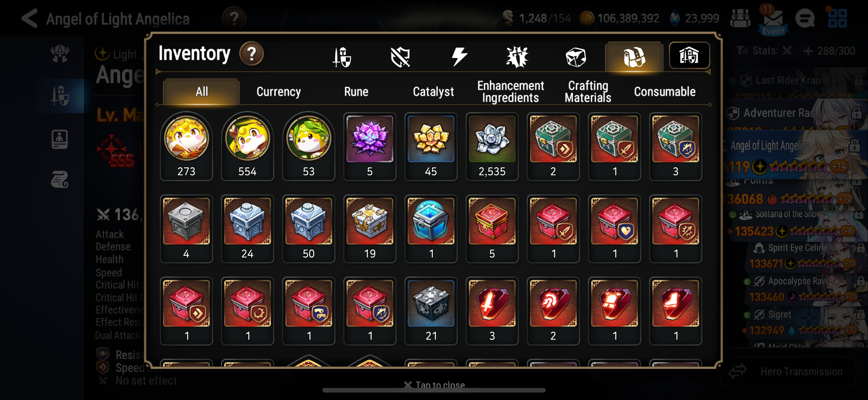Open the backpack items category
The width and height of the screenshot is (868, 400).
tap(634, 56)
